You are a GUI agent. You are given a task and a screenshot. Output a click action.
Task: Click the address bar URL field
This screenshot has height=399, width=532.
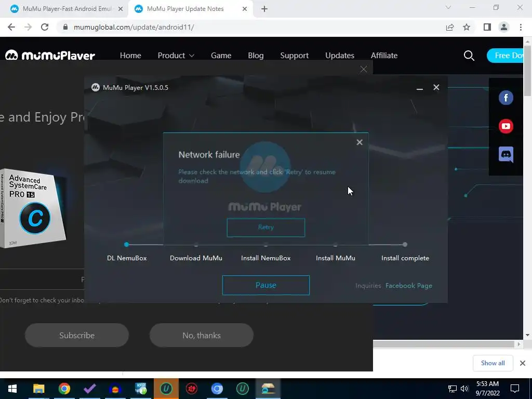251,27
